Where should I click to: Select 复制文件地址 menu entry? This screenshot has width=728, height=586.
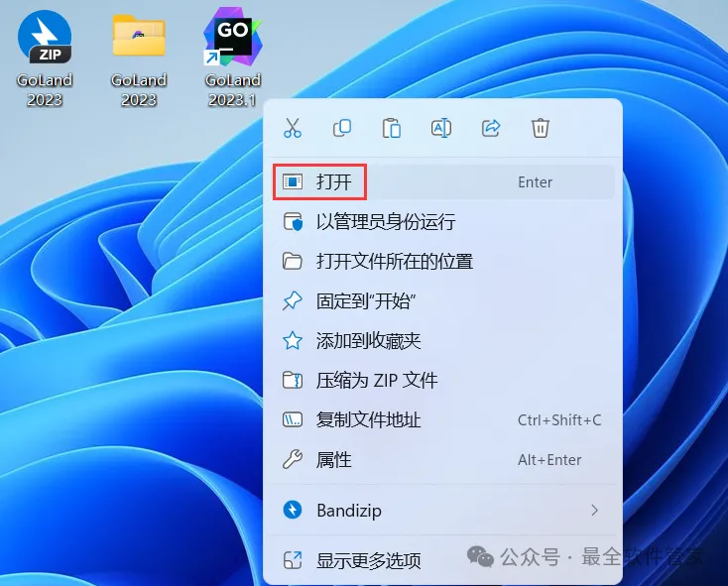pos(443,420)
